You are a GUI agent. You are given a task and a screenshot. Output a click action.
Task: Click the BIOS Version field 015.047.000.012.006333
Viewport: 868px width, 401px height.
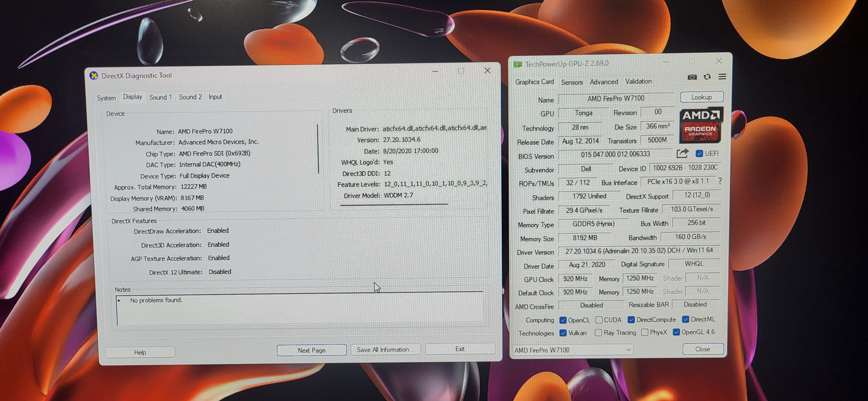(615, 154)
